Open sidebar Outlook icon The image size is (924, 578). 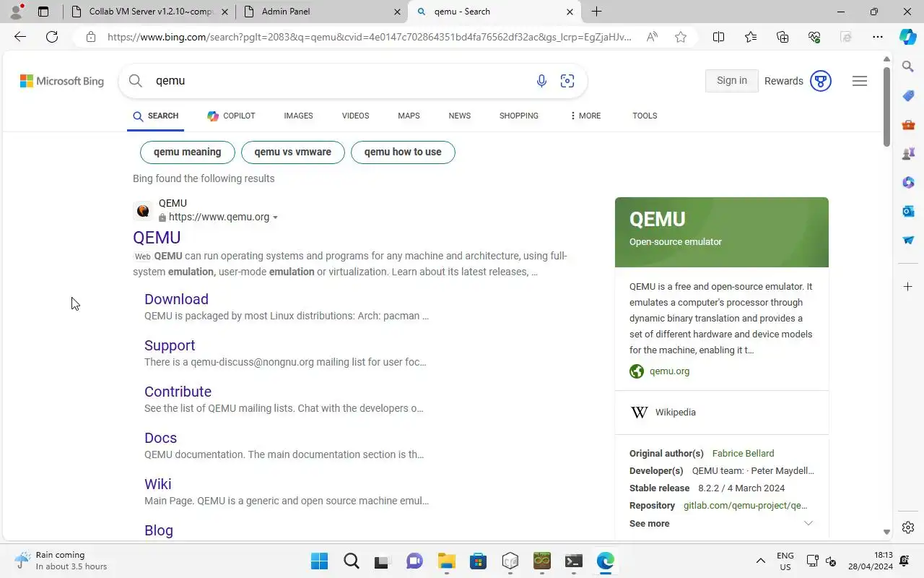(x=908, y=211)
